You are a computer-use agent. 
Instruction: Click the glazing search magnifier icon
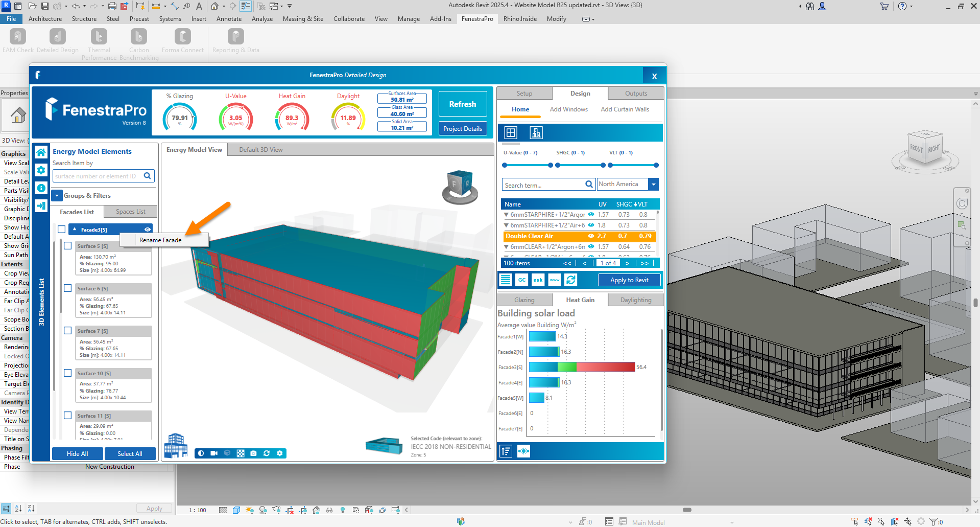coord(589,185)
